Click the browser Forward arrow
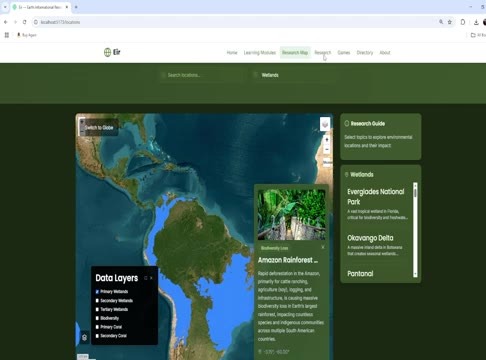Viewport: 486px width, 360px height. tap(15, 22)
